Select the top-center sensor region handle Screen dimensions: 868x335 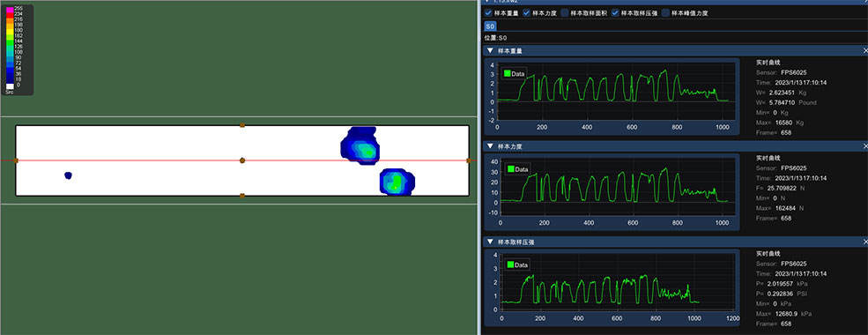tap(242, 126)
